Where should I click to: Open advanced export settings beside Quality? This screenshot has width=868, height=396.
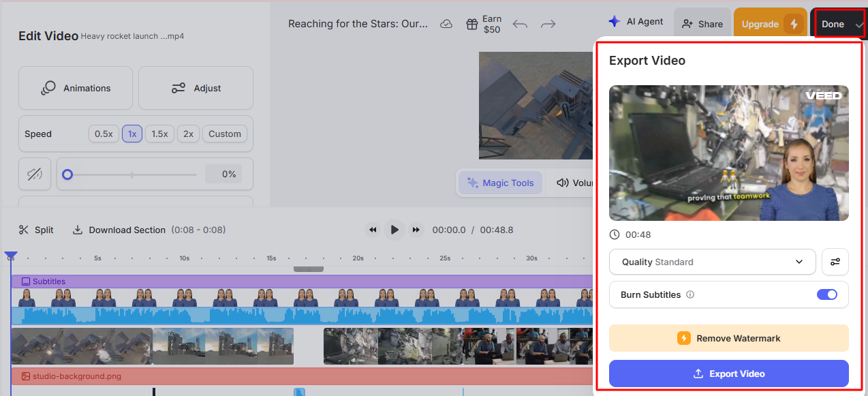point(835,262)
